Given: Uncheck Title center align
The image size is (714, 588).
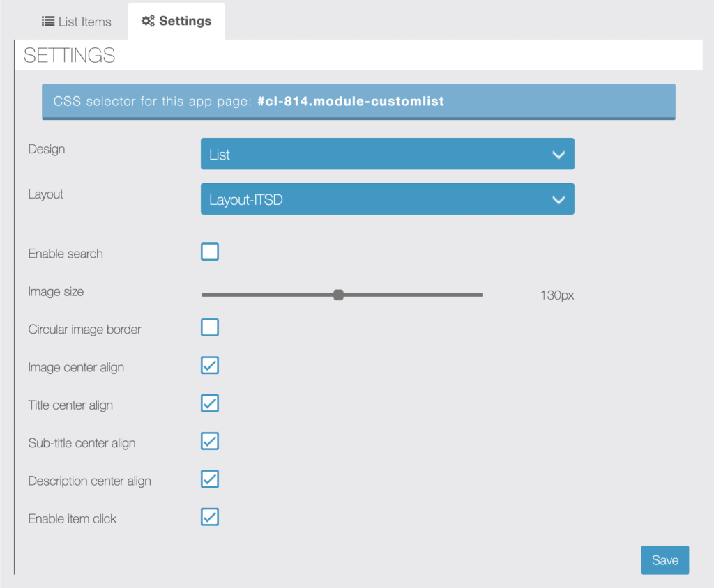Looking at the screenshot, I should (210, 403).
